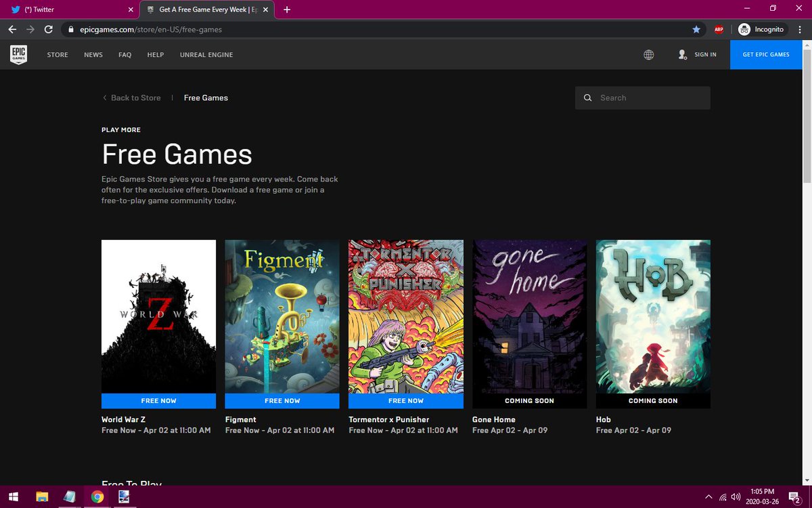812x508 pixels.
Task: Open the Adblock Plus extension icon
Action: tap(719, 29)
